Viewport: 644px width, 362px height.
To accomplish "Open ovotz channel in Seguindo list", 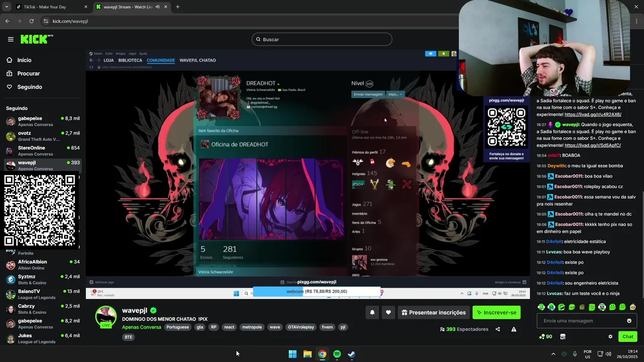I will click(42, 136).
